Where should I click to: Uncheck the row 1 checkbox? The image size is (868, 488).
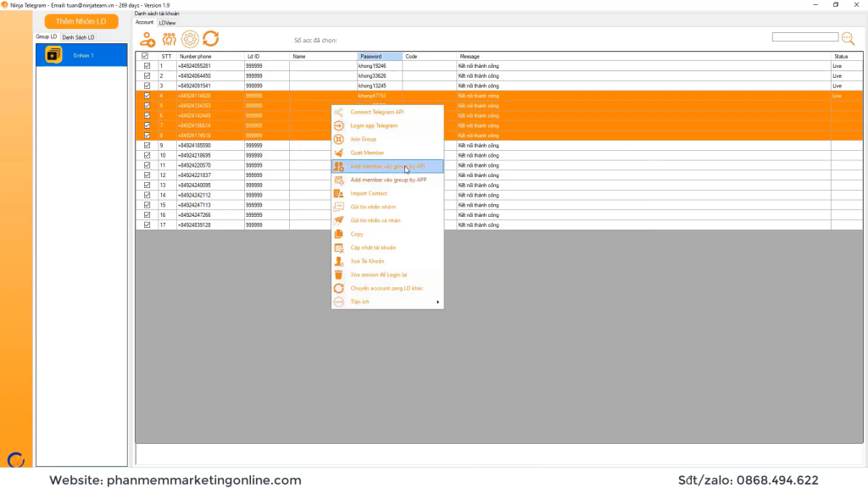coord(147,66)
